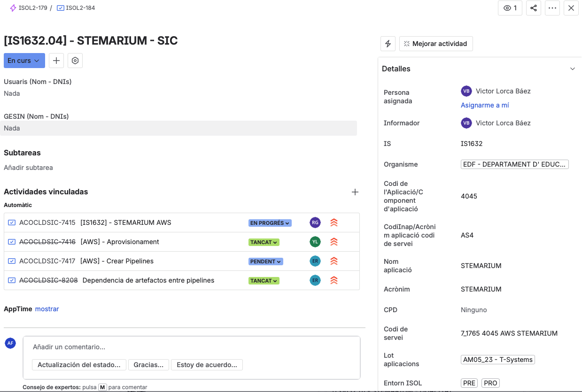Click the lightning bolt automation icon
Viewport: 582px width, 392px height.
click(x=388, y=44)
